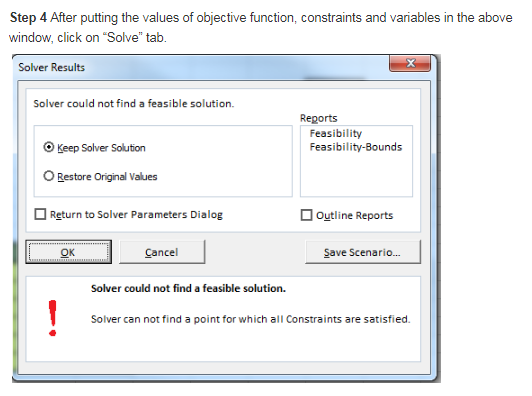Click the Solver Results title text
This screenshot has height=396, width=532.
(52, 67)
